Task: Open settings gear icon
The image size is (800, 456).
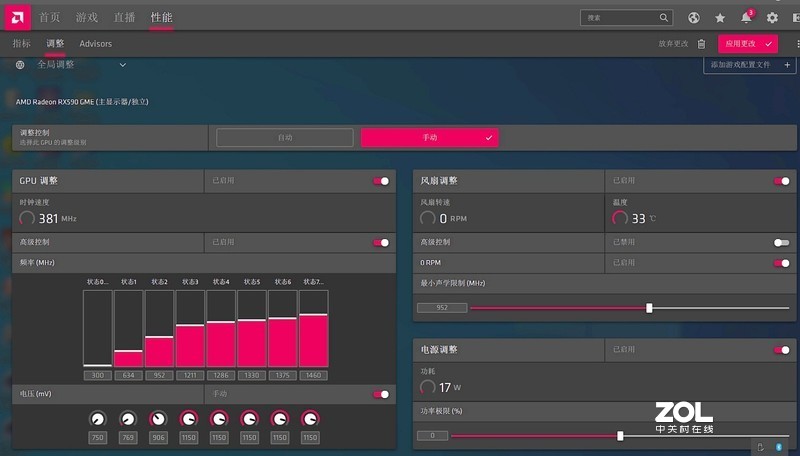Action: [x=772, y=18]
